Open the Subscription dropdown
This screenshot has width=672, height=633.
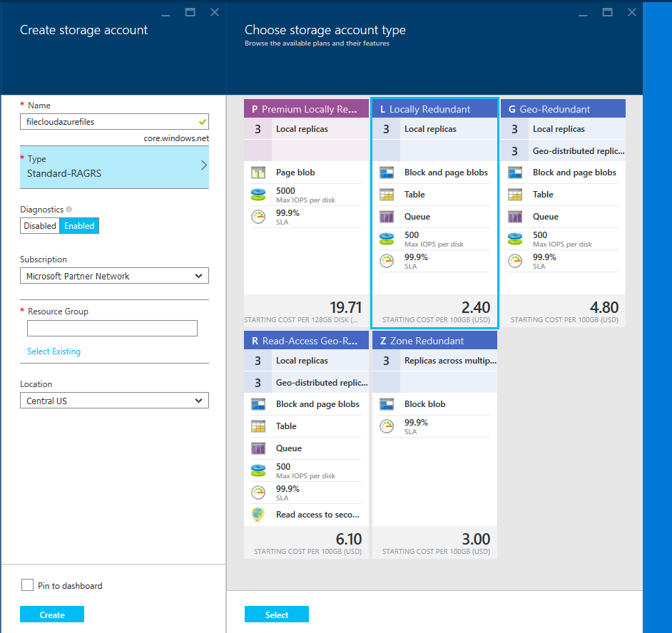(114, 275)
